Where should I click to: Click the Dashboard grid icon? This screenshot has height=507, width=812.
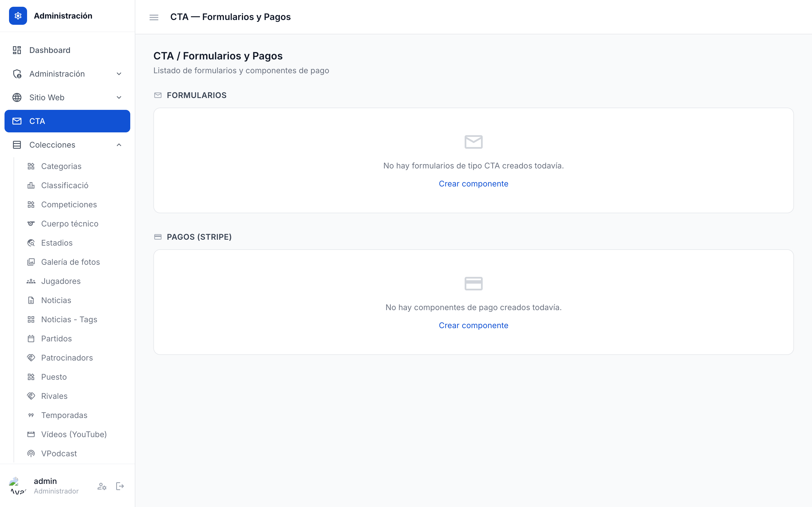17,50
